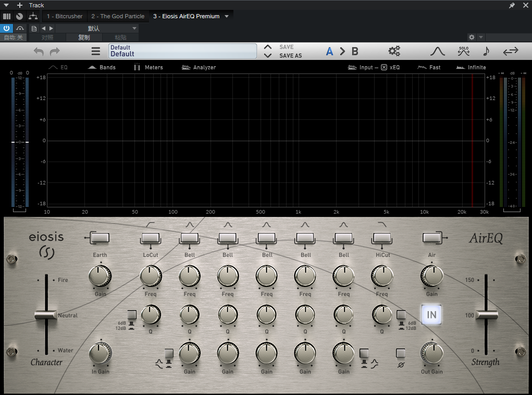Click the Out Gain knob
The width and height of the screenshot is (532, 395).
point(431,353)
